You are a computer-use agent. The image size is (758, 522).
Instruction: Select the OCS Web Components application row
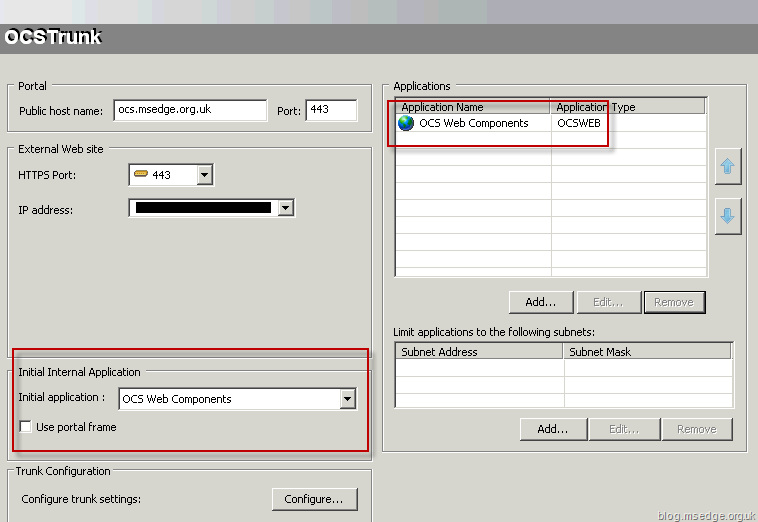551,123
